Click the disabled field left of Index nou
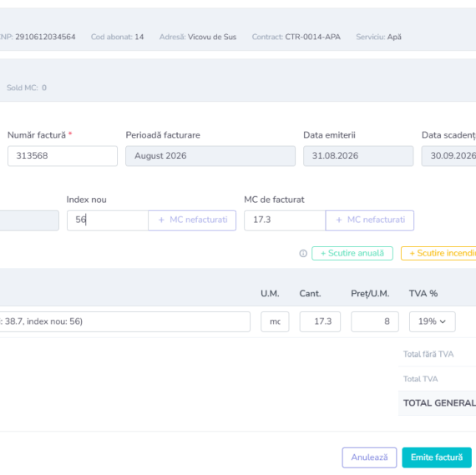This screenshot has width=476, height=475. pyautogui.click(x=29, y=220)
